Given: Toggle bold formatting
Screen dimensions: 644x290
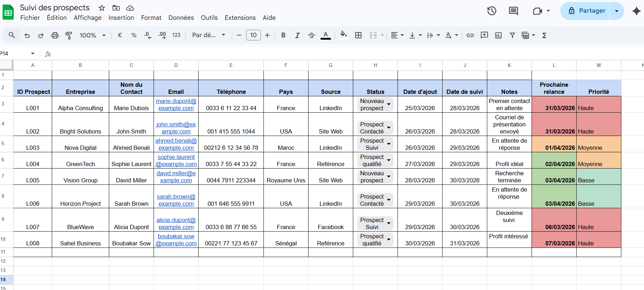Looking at the screenshot, I should click(x=283, y=35).
